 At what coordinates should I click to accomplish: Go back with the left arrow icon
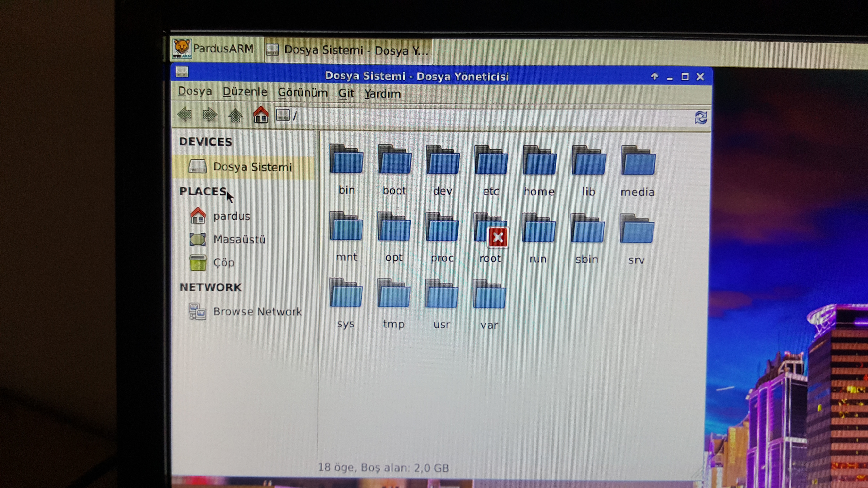coord(185,115)
